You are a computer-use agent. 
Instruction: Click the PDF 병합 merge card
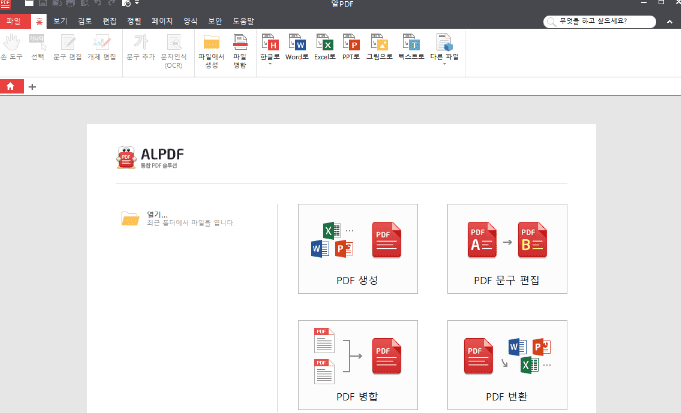click(358, 365)
